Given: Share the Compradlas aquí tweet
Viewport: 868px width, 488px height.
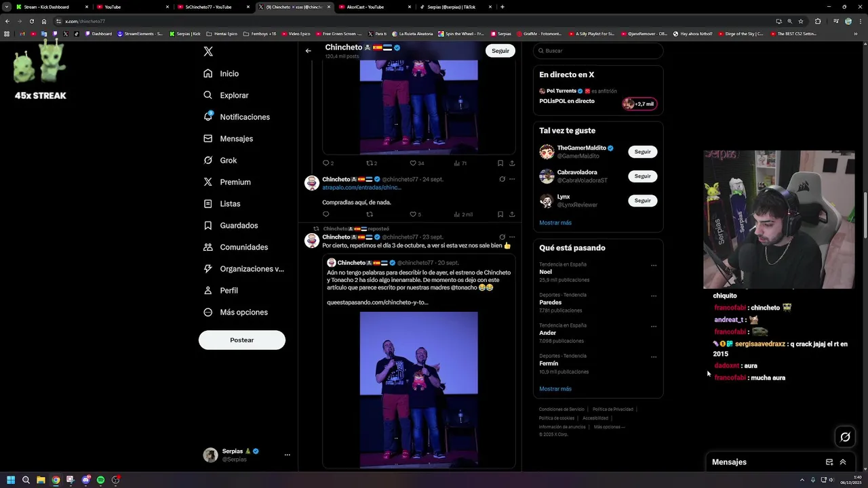Looking at the screenshot, I should tap(512, 214).
